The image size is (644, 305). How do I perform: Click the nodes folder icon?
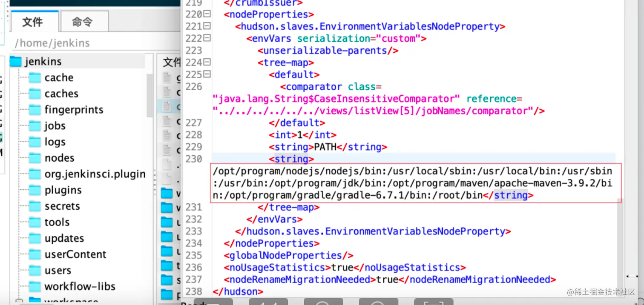(x=35, y=158)
